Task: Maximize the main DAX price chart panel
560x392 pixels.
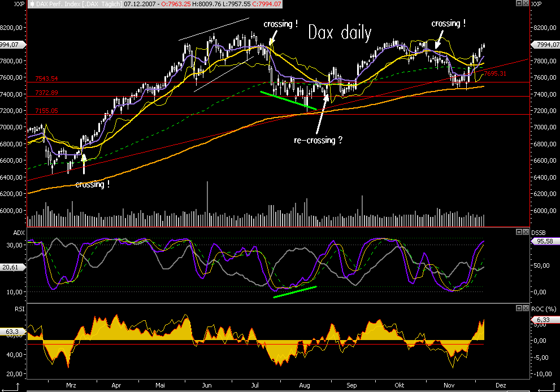Action: (x=519, y=3)
